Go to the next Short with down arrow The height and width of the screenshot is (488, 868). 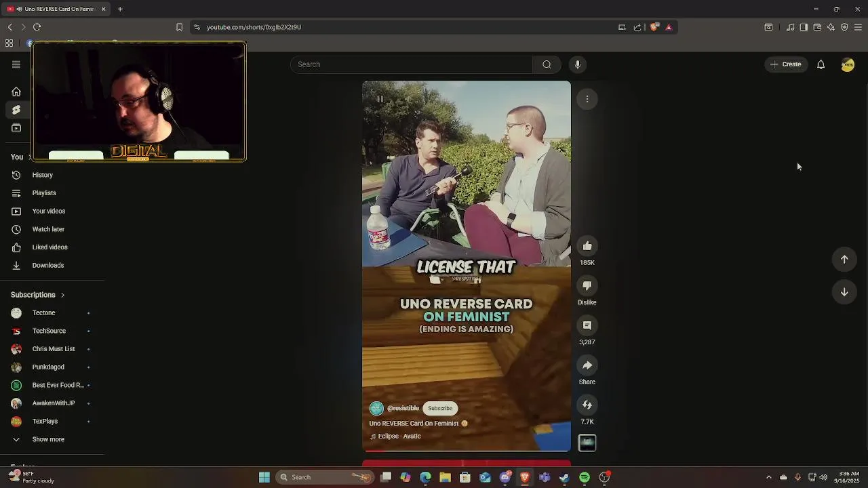click(x=844, y=292)
